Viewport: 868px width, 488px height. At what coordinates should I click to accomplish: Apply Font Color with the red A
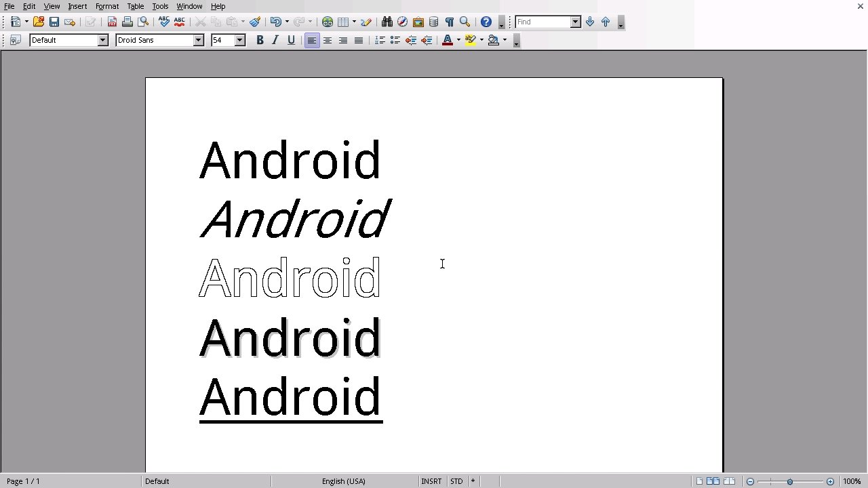(448, 40)
